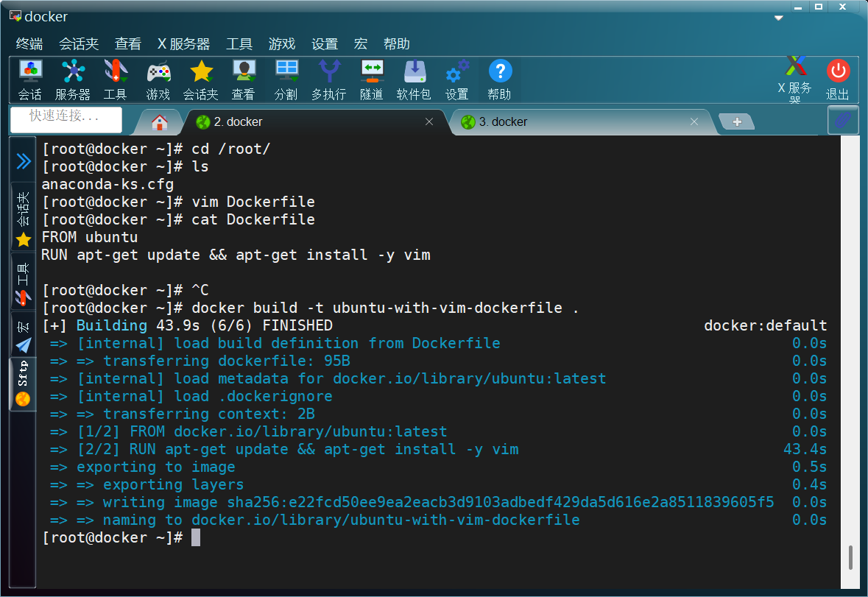Click the 帮助 (Help) question mark icon
Image resolution: width=868 pixels, height=597 pixels.
[x=500, y=80]
